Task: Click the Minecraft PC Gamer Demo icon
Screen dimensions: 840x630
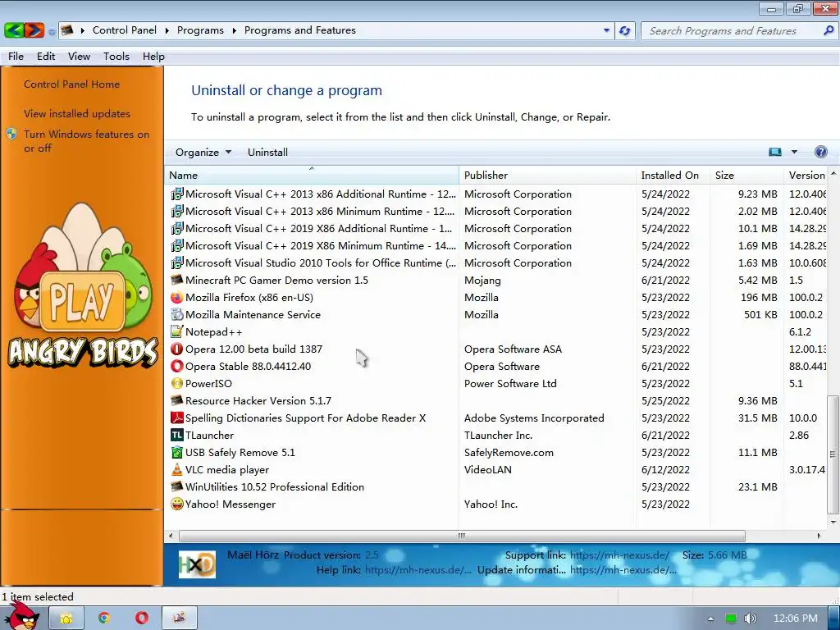Action: (177, 281)
